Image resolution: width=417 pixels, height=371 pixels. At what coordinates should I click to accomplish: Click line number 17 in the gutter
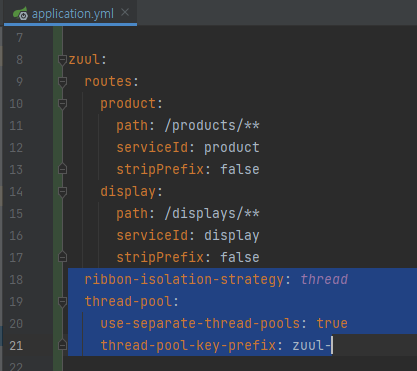point(16,258)
